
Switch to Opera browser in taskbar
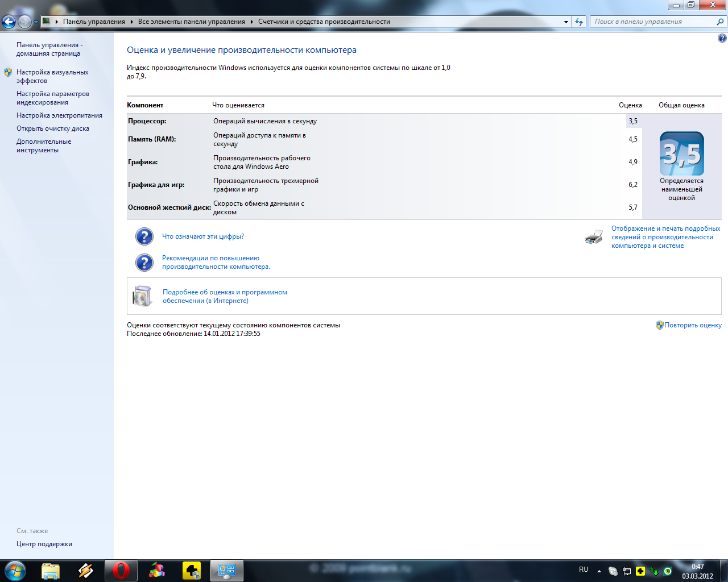121,571
